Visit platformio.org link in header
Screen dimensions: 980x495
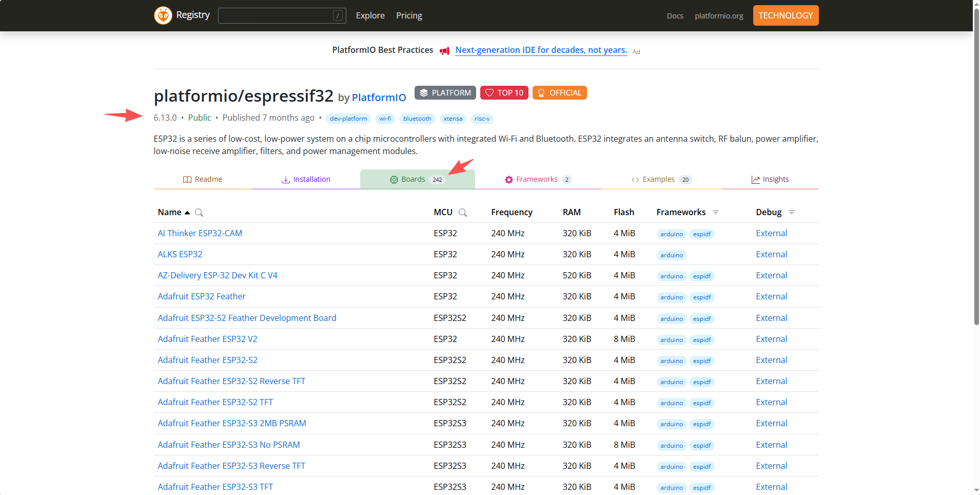(x=719, y=16)
